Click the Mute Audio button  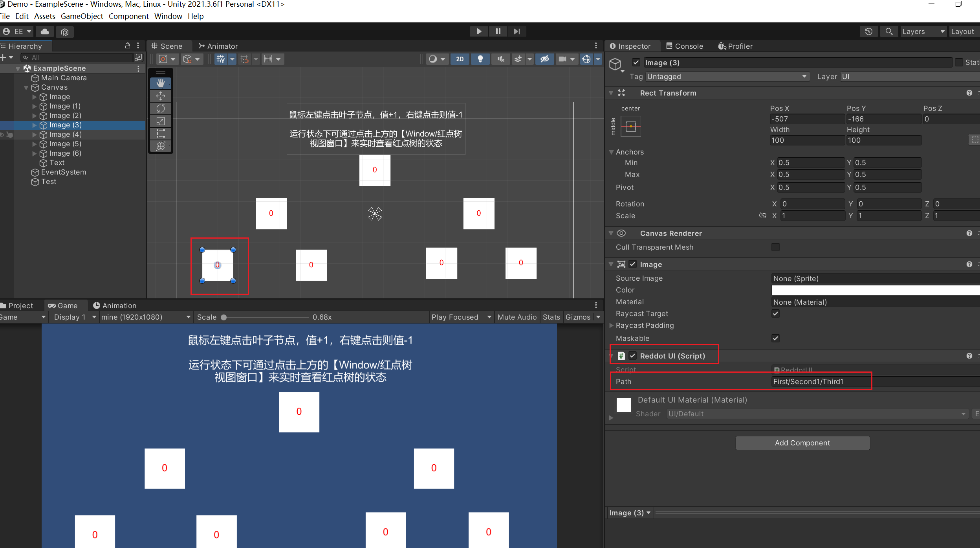click(517, 317)
